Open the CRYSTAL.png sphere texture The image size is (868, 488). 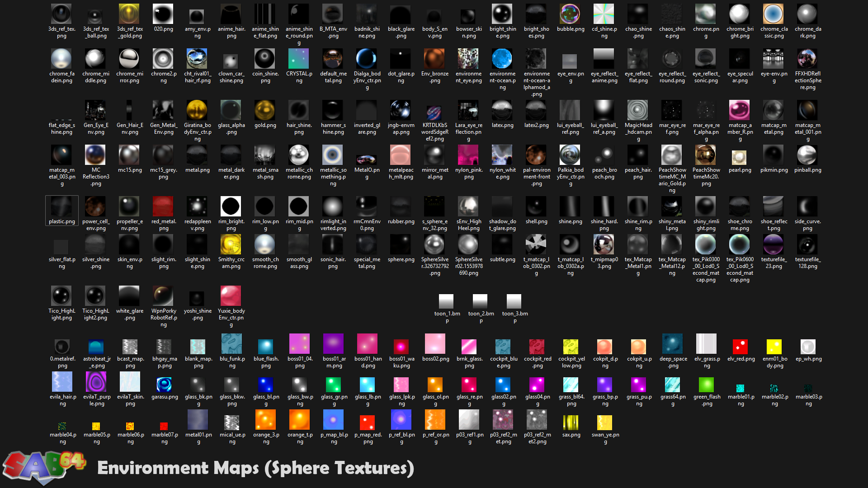tap(299, 59)
